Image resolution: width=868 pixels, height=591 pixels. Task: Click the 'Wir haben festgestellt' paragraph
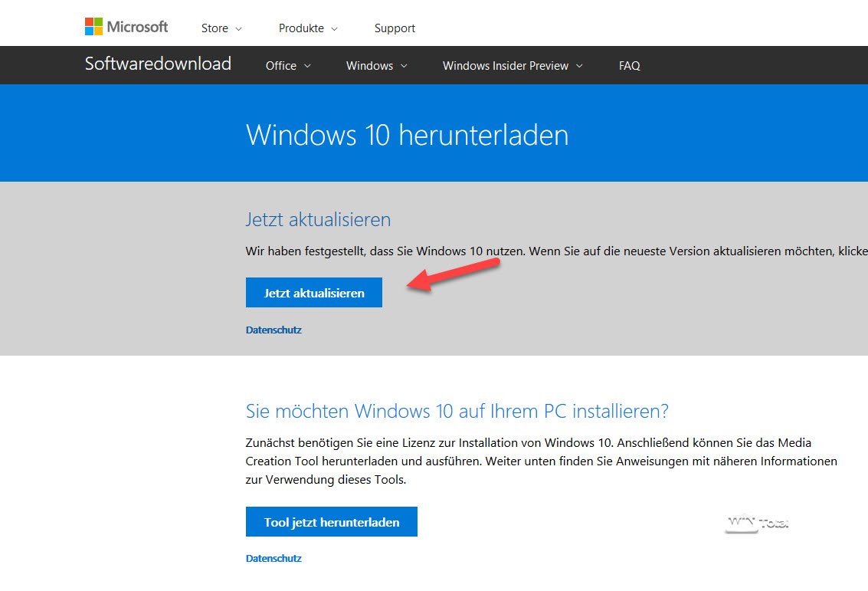557,251
